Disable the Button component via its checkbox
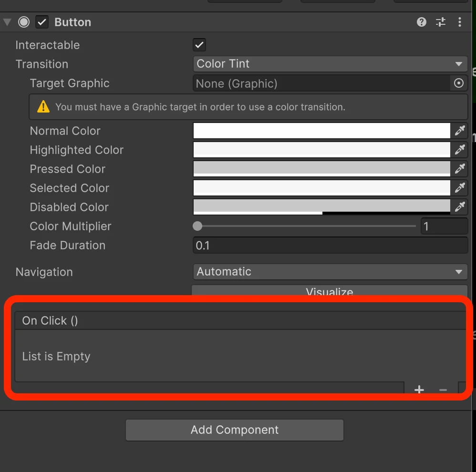Screen dimensions: 476x472 click(x=41, y=22)
